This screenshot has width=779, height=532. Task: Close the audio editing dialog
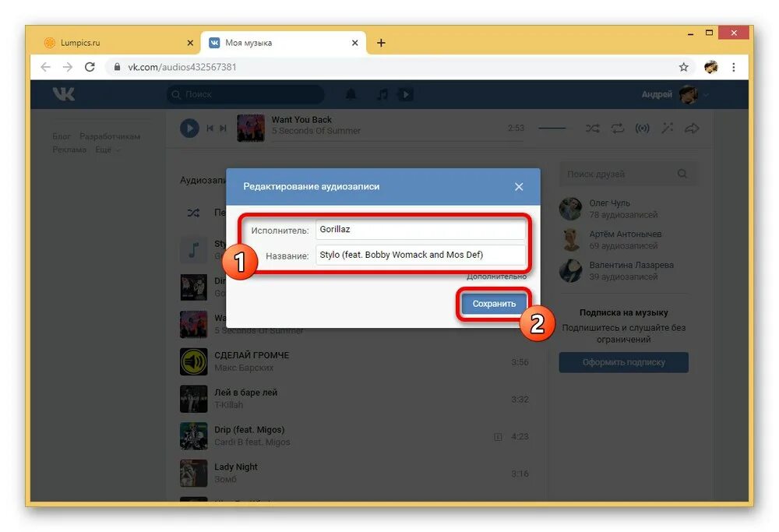click(519, 187)
